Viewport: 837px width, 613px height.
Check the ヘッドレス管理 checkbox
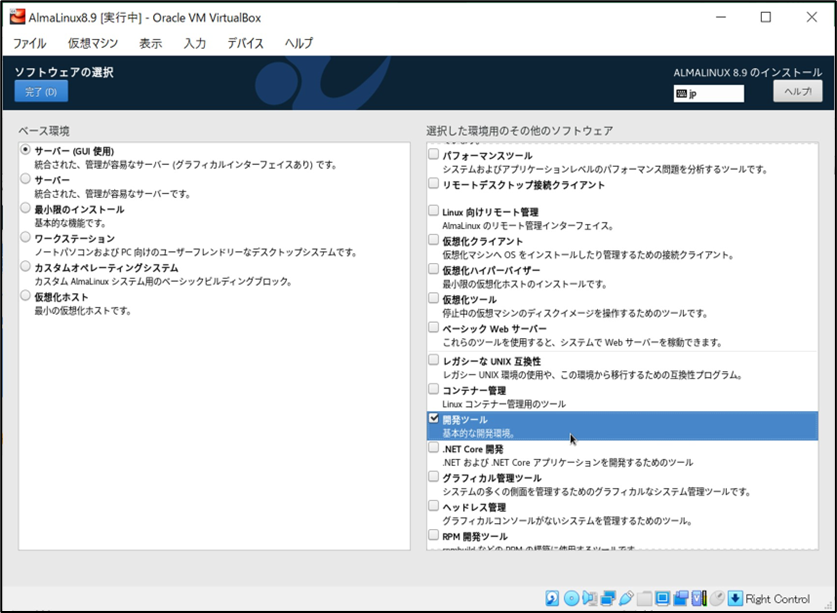[433, 506]
